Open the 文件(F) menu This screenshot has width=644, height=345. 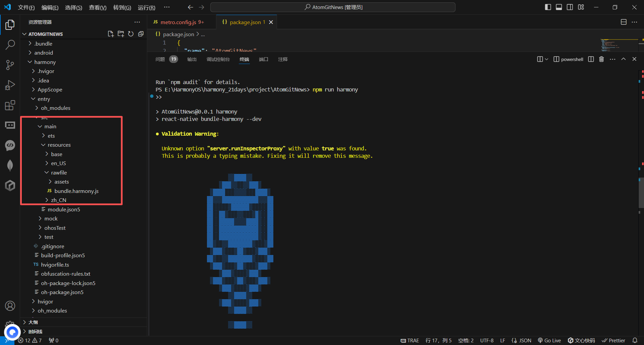tap(26, 7)
